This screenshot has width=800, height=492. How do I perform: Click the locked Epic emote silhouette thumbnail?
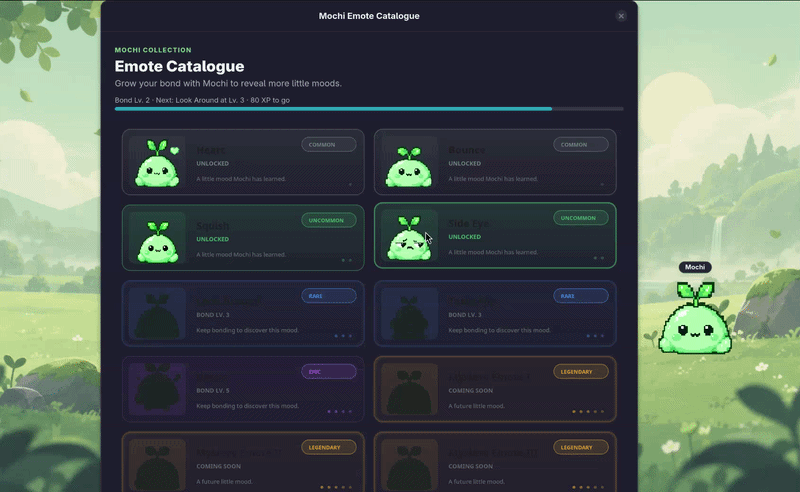click(x=157, y=389)
